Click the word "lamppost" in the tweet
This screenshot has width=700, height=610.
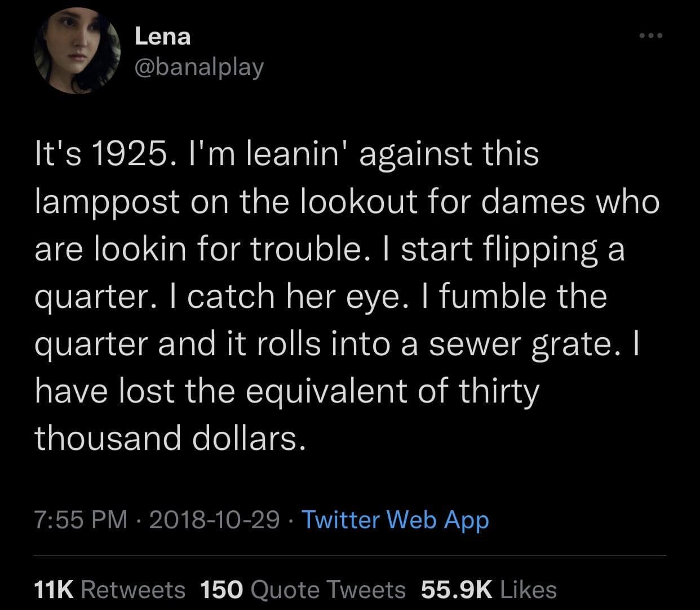[107, 201]
